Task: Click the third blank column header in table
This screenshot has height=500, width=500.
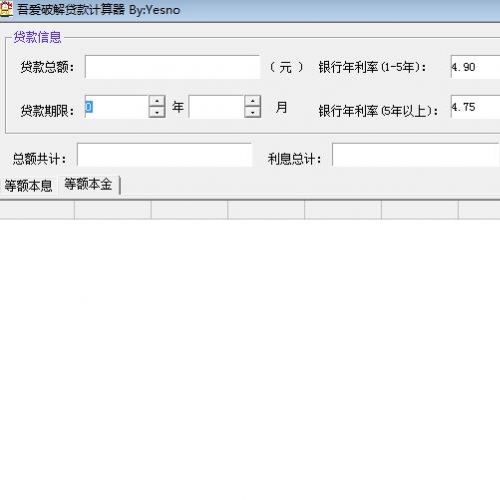Action: click(x=189, y=210)
